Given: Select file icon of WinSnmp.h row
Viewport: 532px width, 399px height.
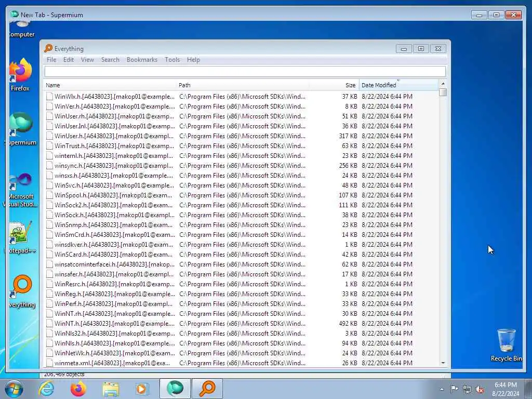Looking at the screenshot, I should pyautogui.click(x=49, y=224).
